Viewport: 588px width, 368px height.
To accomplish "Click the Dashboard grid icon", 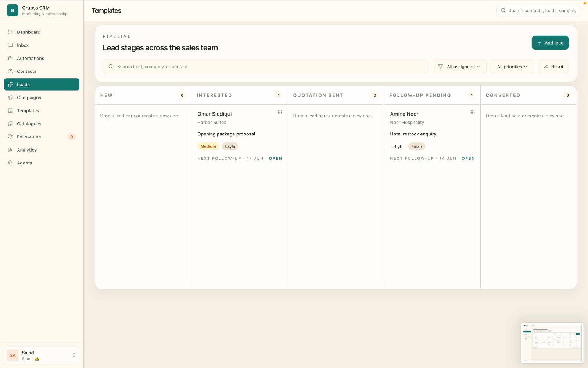I will click(10, 32).
